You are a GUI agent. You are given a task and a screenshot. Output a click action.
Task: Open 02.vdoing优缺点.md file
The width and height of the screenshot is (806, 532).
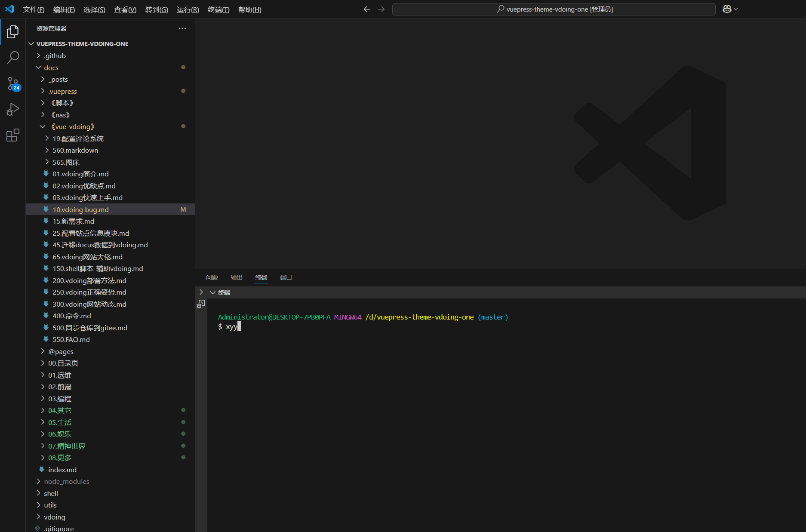pyautogui.click(x=110, y=186)
